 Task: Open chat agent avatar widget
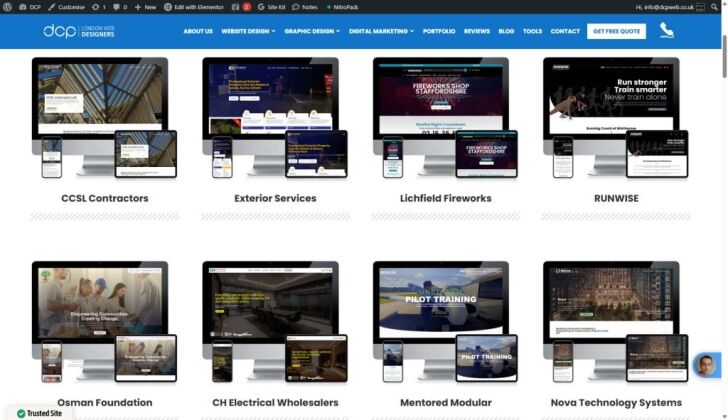[x=706, y=365]
